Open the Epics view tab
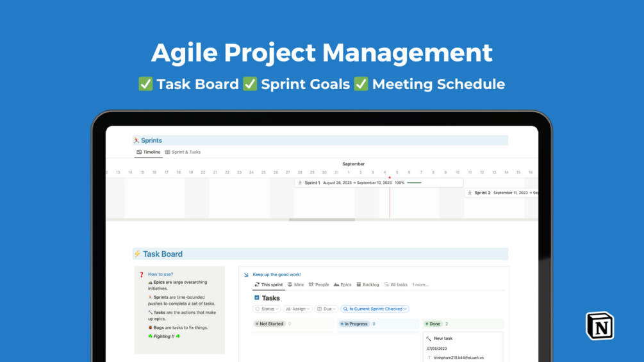Image resolution: width=644 pixels, height=362 pixels. 343,284
